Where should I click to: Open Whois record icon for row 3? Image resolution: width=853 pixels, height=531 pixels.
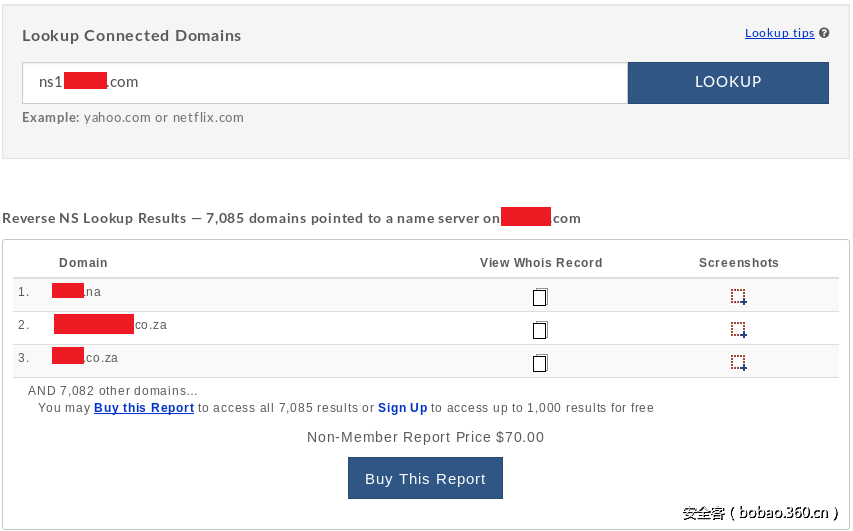[540, 362]
